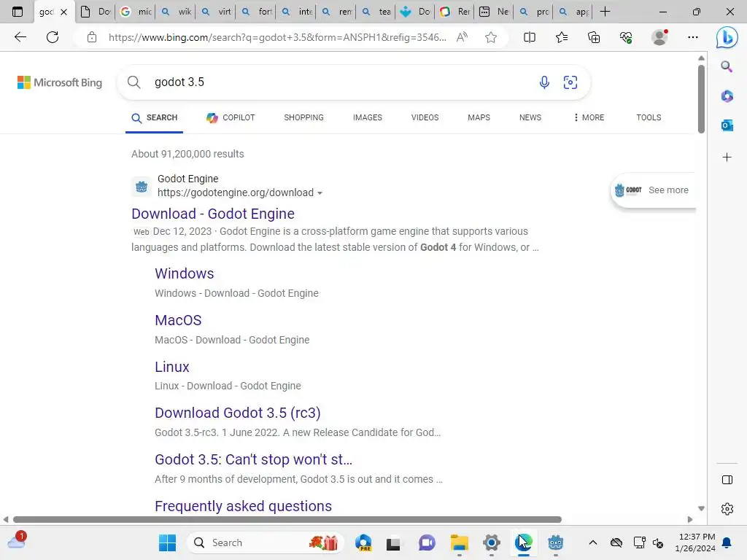This screenshot has height=560, width=747.
Task: Open Godot app from taskbar
Action: [555, 542]
